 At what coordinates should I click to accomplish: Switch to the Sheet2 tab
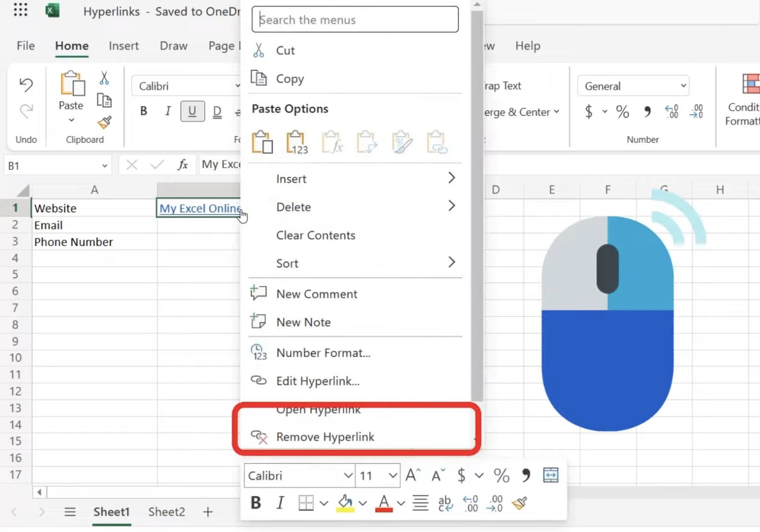[x=166, y=512]
